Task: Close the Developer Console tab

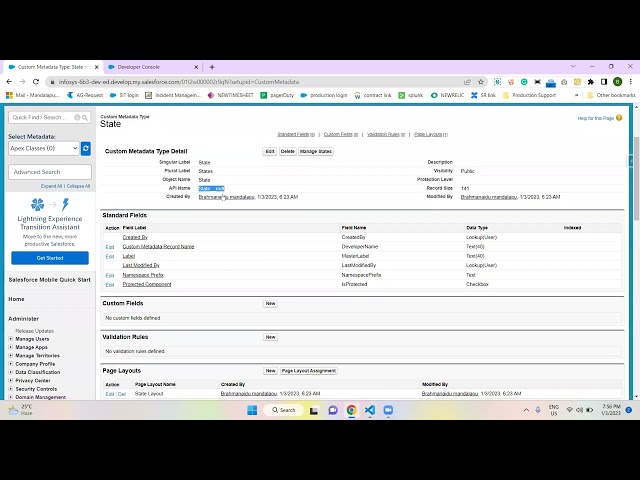Action: click(x=196, y=67)
